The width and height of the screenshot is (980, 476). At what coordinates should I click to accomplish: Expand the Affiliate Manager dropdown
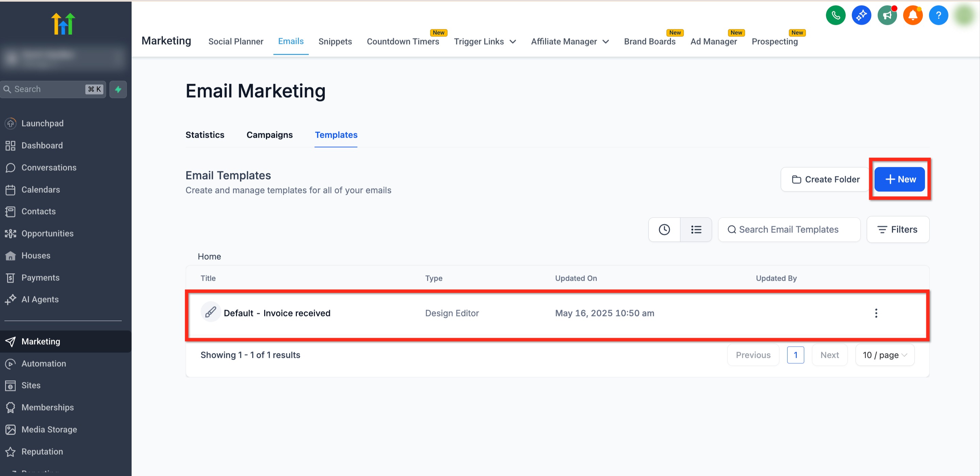570,41
